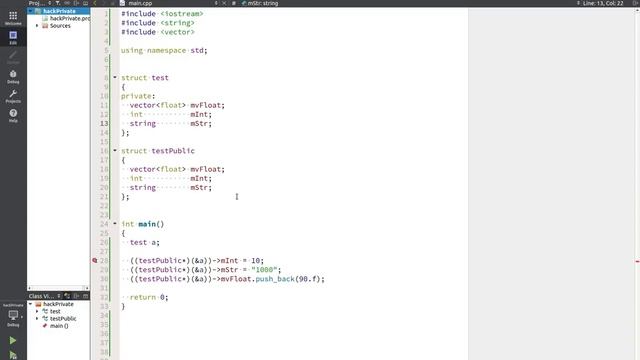Select main () in Class View

59,326
